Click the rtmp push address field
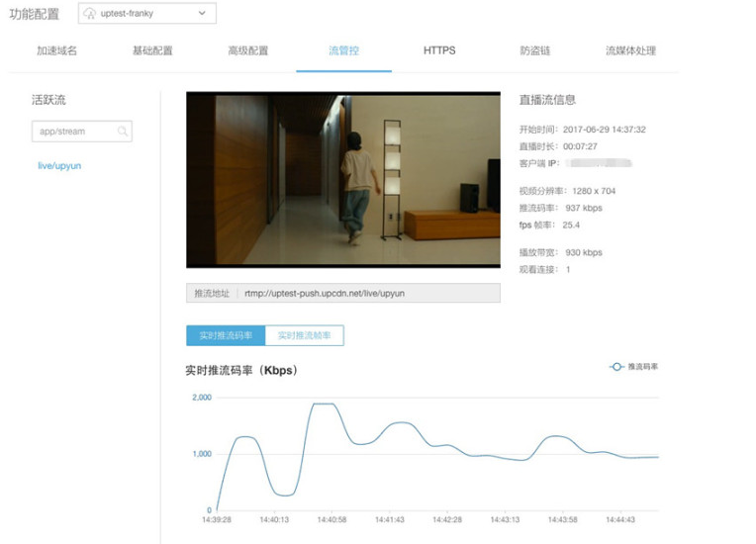 (x=369, y=294)
